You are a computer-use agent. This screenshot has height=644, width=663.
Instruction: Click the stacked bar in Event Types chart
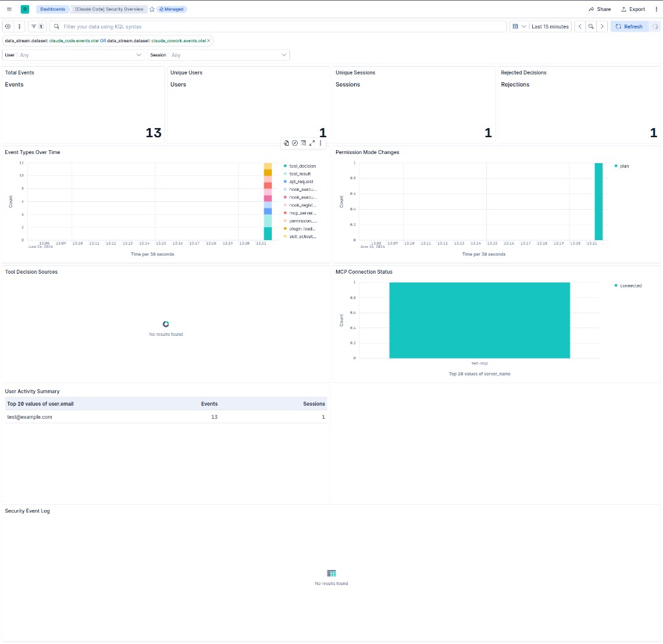click(267, 201)
